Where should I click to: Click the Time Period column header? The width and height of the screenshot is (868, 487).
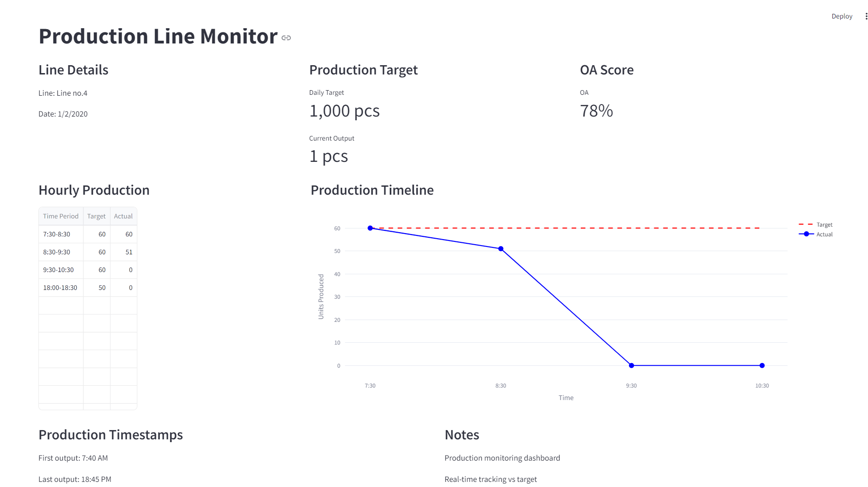click(61, 216)
